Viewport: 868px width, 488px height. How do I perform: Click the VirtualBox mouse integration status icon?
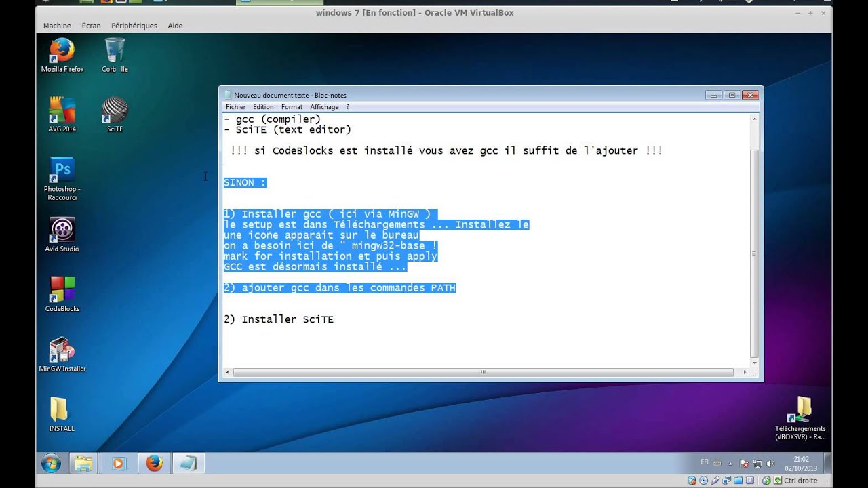(x=766, y=481)
